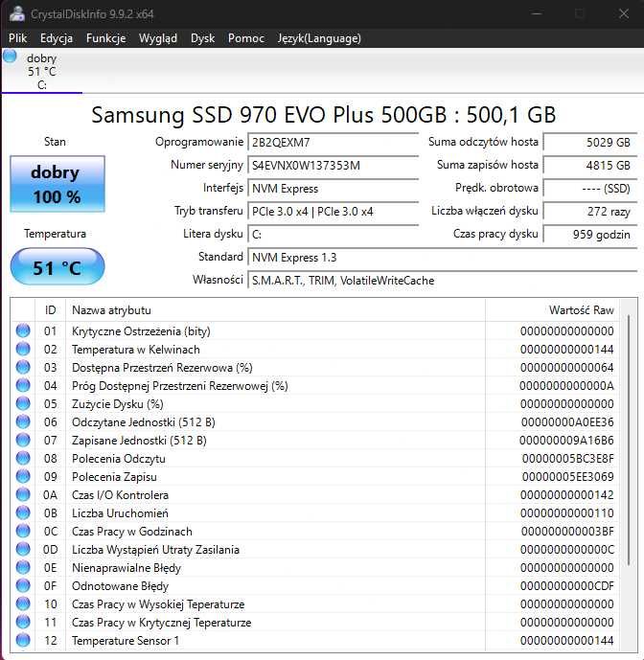
Task: Click the firmware field 2B2QEXM7
Action: (x=333, y=143)
